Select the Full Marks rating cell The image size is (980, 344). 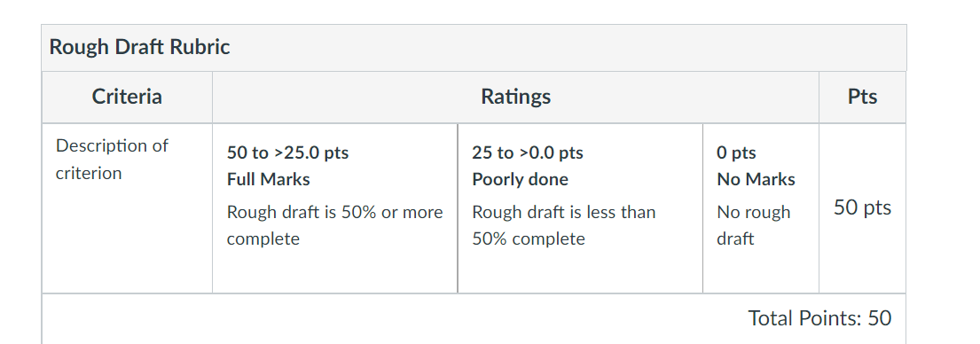(335, 207)
